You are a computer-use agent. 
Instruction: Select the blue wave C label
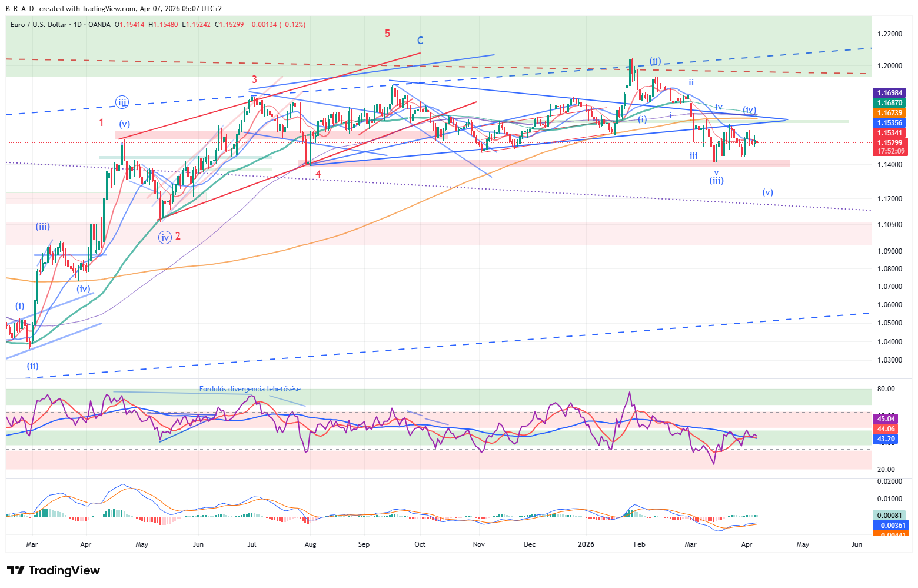point(420,41)
